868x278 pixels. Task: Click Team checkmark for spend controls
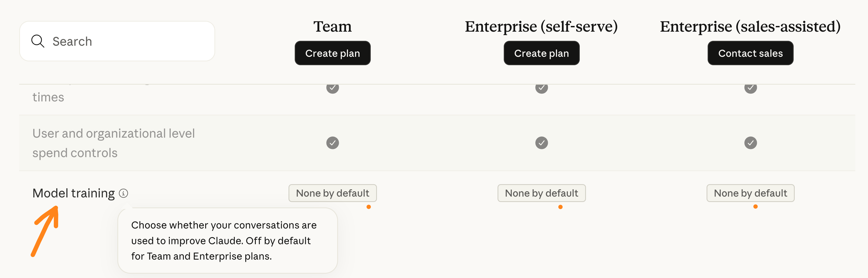[x=332, y=143]
